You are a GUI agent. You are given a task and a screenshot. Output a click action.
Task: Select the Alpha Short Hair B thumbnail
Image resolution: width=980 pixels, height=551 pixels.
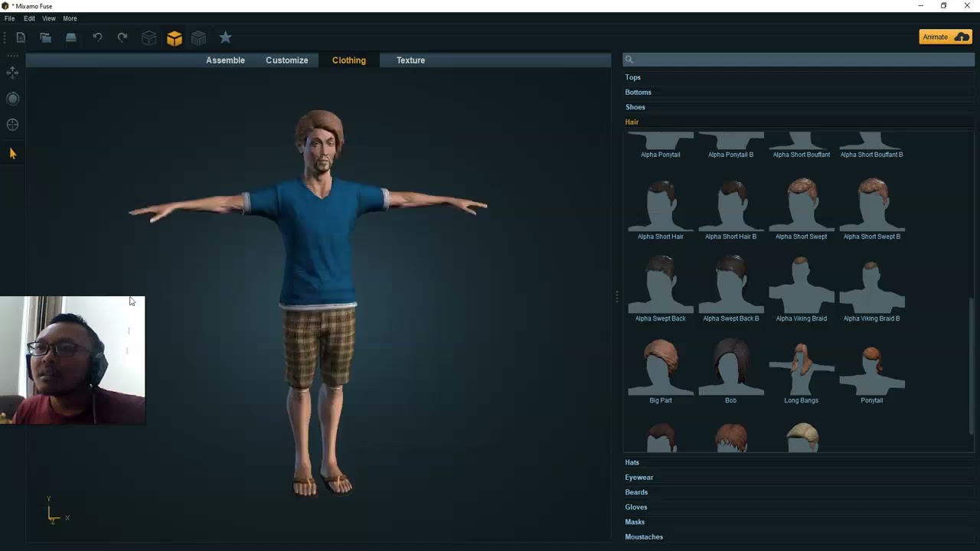pos(730,205)
